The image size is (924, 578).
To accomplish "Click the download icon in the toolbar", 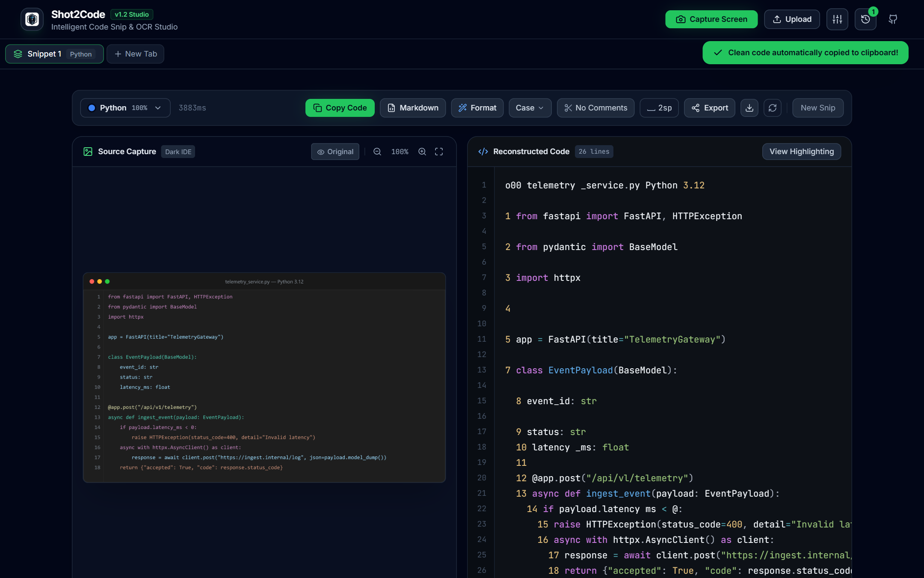I will click(x=749, y=108).
